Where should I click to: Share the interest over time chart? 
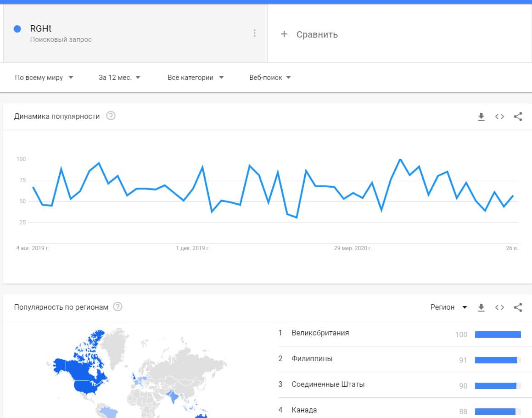518,117
